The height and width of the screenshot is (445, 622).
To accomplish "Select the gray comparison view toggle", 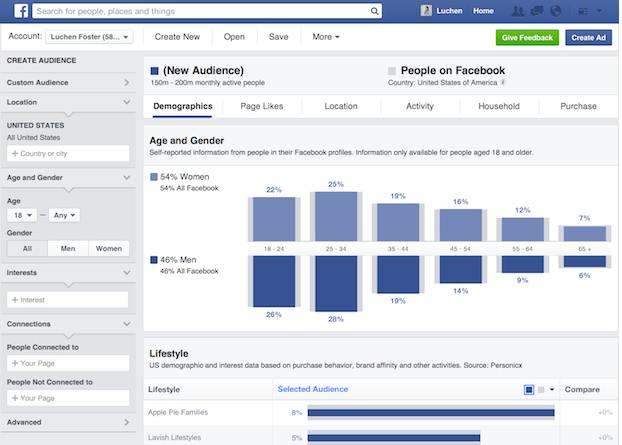I will (x=541, y=390).
